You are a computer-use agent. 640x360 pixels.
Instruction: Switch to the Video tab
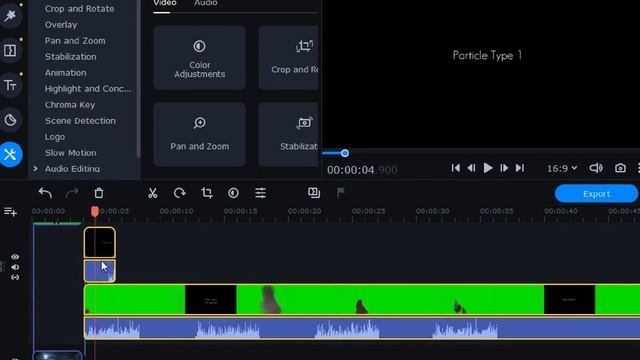click(x=164, y=3)
